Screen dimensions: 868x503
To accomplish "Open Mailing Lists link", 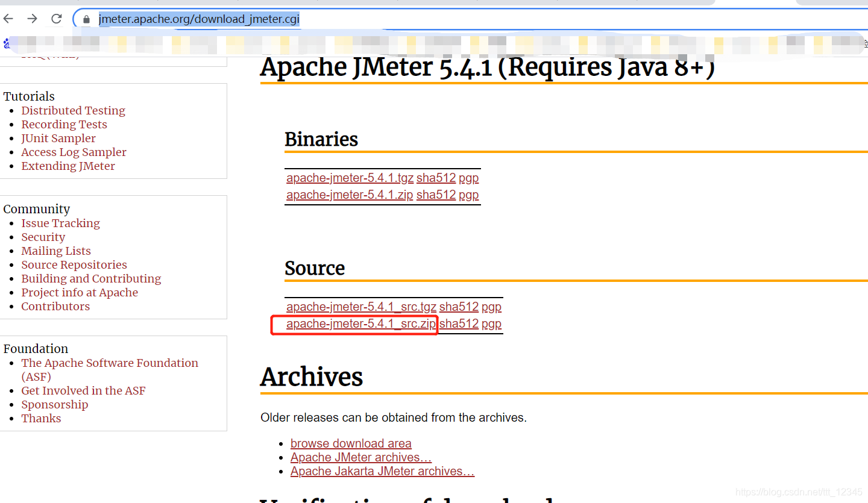I will tap(56, 251).
